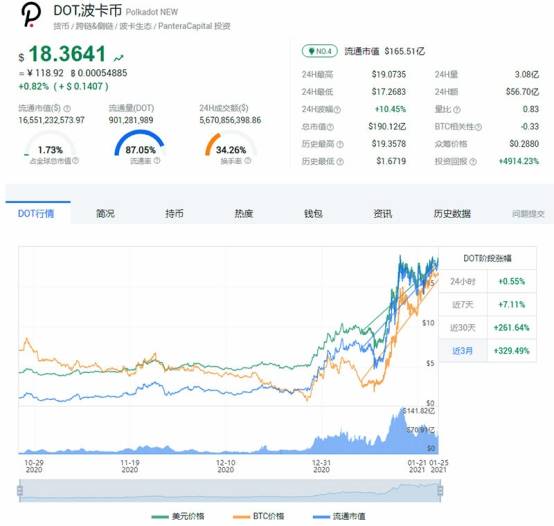Click the $17.2683 24H low value
Viewport: 554px width, 526px height.
click(389, 92)
